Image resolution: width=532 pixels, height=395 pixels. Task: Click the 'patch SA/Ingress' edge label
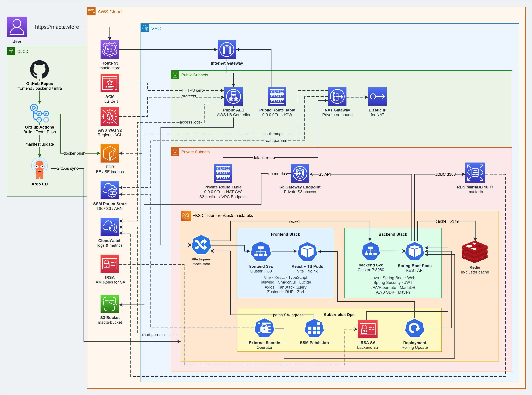(288, 315)
